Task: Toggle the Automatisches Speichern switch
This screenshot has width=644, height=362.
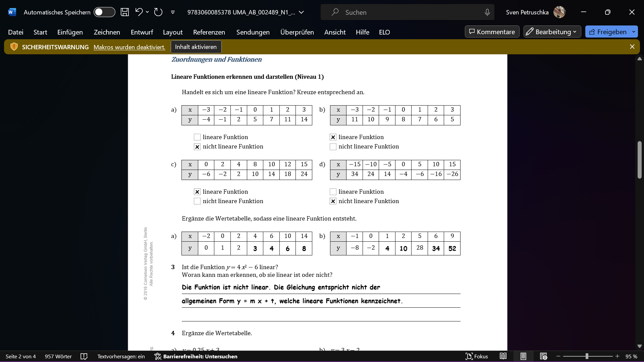Action: [x=104, y=12]
